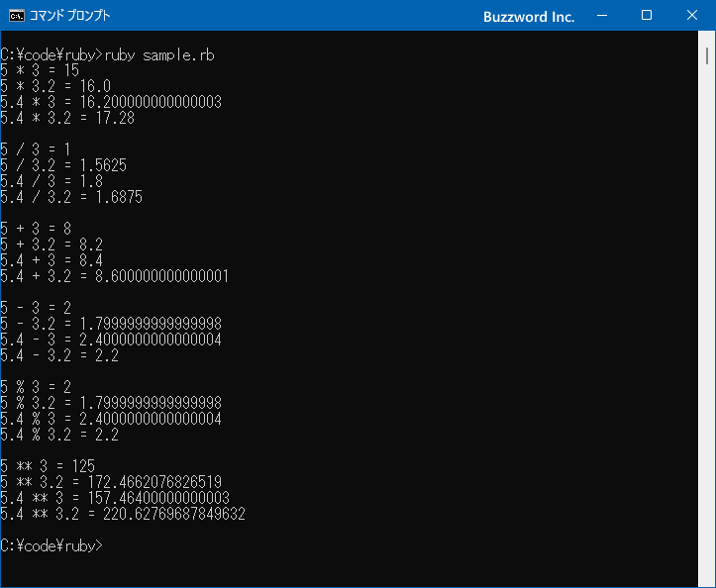Click the '5 ** 3 = 125' line
This screenshot has height=588, width=716.
click(x=48, y=466)
